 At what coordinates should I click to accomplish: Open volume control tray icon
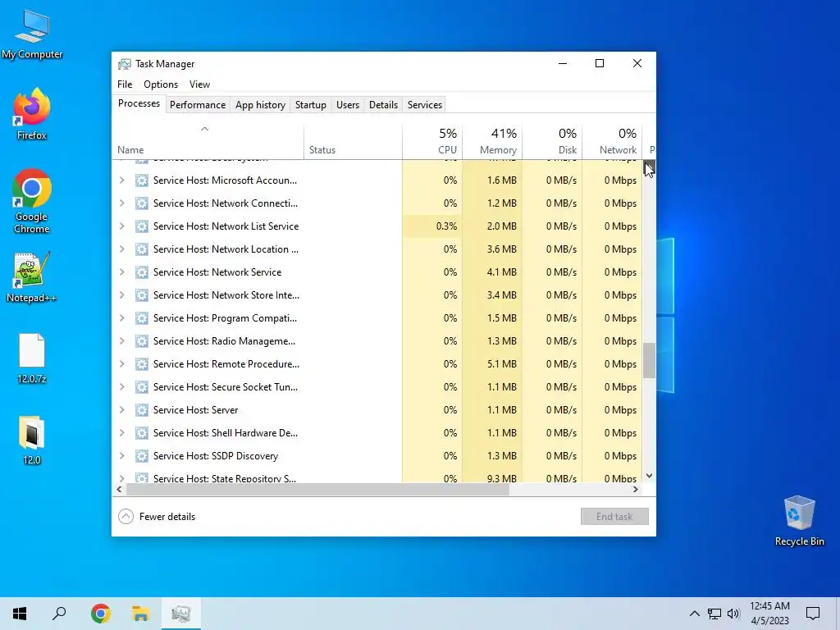coord(733,614)
